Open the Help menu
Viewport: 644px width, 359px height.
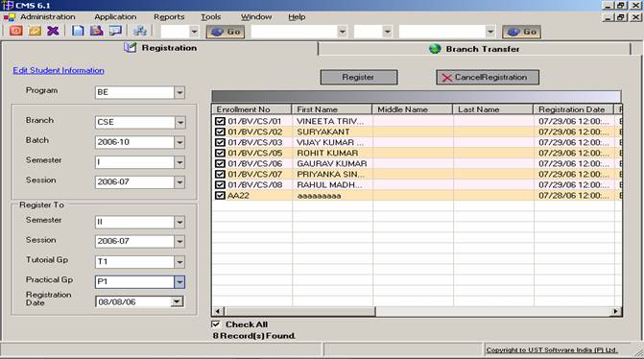tap(297, 17)
